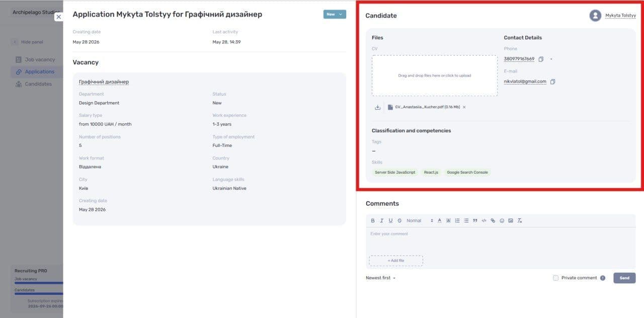The height and width of the screenshot is (318, 644).
Task: Toggle bold in comment editor
Action: coord(373,220)
